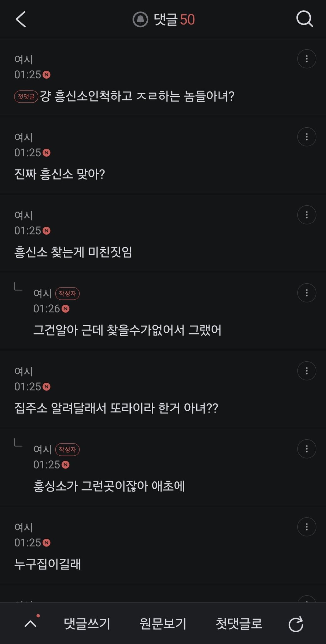Viewport: 326px width, 644px height.
Task: Open three-dot menu for '집주소 알려달래서' comment
Action: (x=307, y=371)
